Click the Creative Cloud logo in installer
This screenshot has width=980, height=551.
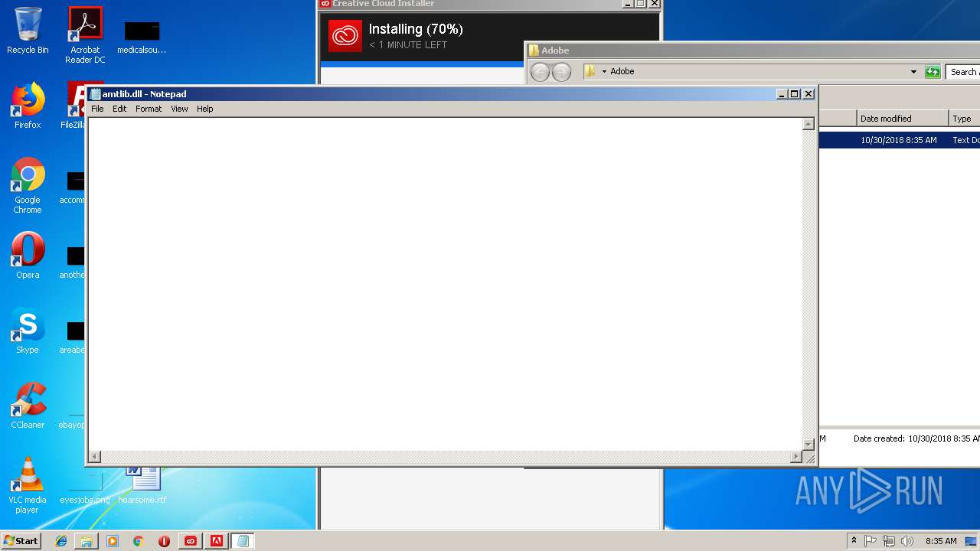[x=345, y=36]
